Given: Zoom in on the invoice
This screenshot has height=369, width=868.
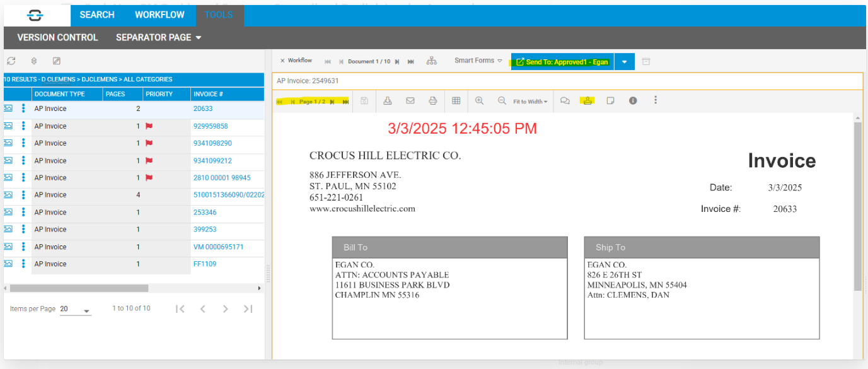Looking at the screenshot, I should tap(480, 101).
